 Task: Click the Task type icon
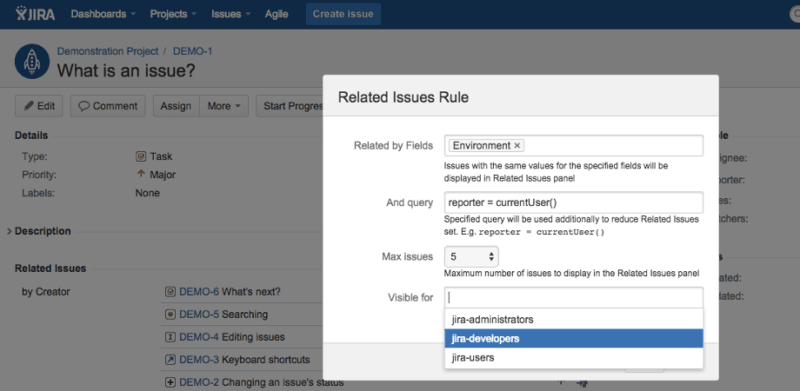tap(140, 157)
